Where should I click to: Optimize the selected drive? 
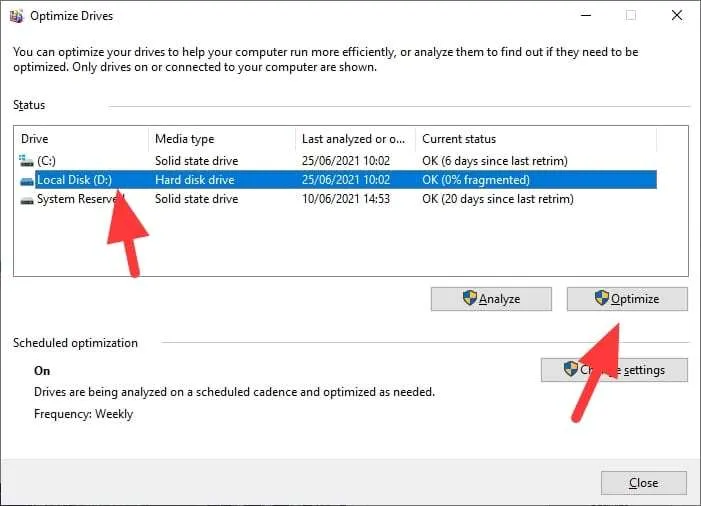[627, 299]
